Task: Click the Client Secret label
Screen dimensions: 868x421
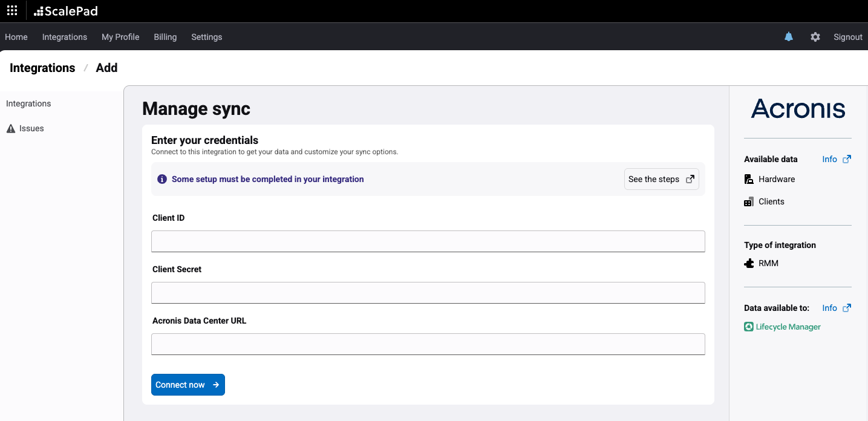Action: 177,269
